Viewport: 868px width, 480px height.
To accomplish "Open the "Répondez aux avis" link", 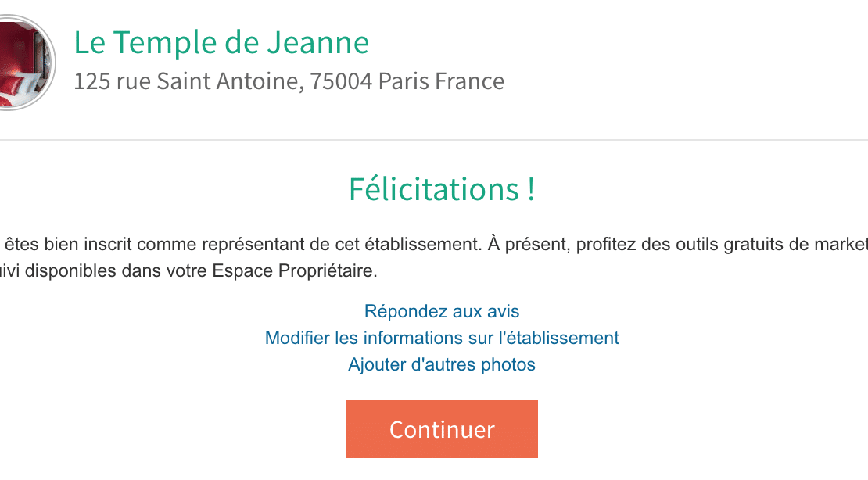I will tap(442, 311).
